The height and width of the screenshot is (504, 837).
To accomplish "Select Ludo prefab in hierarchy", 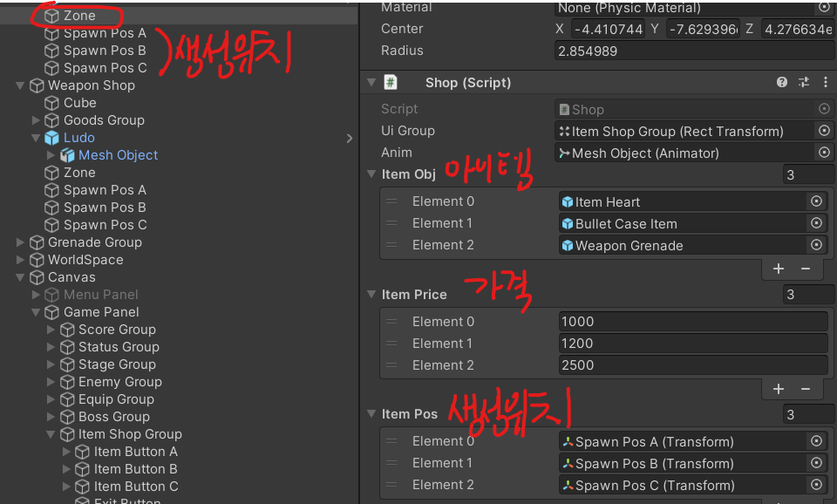I will point(78,138).
